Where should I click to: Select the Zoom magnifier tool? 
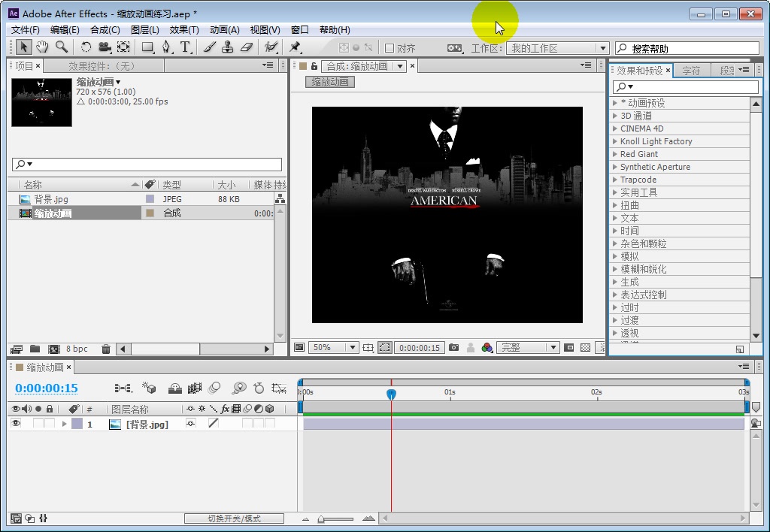[62, 47]
